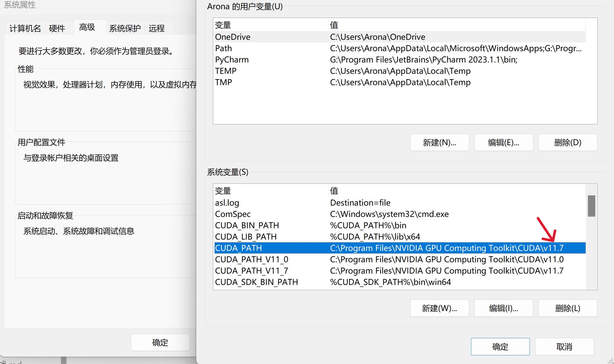Confirm with 确定 in environment variables dialog
614x364 pixels.
[x=500, y=347]
